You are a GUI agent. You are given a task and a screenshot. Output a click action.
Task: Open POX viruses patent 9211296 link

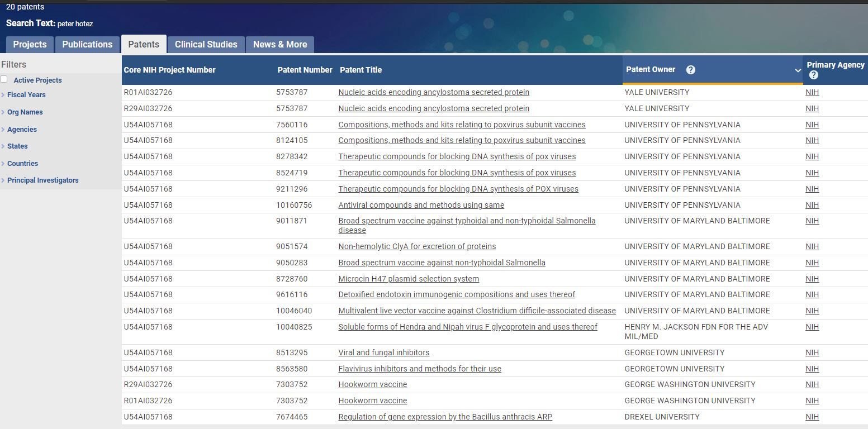point(458,189)
